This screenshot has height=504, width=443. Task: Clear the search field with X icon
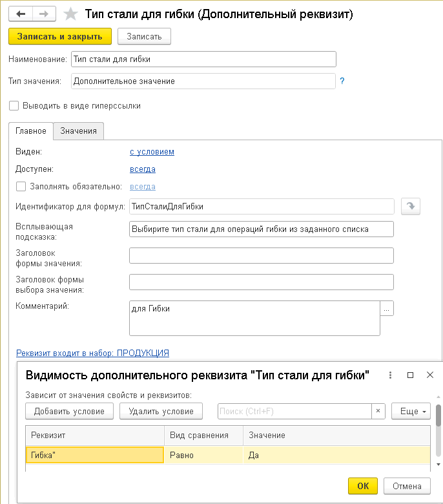click(379, 411)
